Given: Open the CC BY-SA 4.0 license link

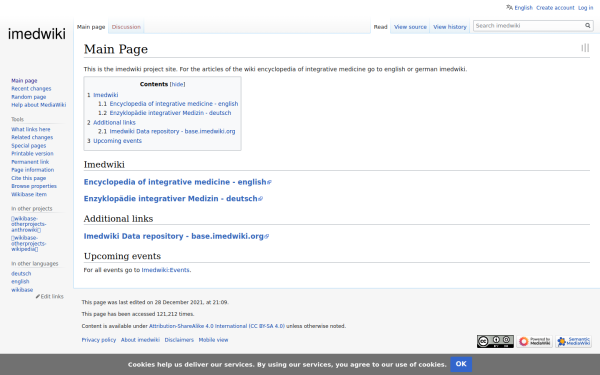Looking at the screenshot, I should click(x=217, y=326).
